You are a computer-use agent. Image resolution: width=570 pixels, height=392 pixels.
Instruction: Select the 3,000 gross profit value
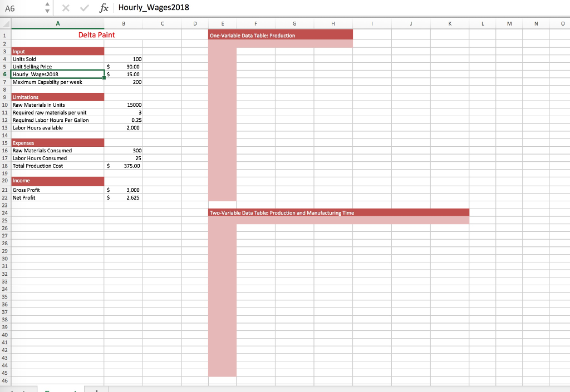tap(124, 190)
